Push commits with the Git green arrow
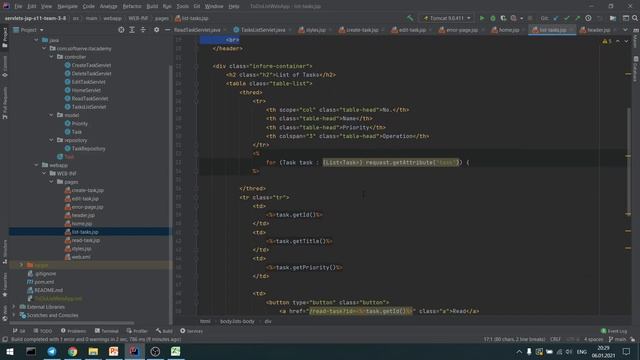 tap(577, 18)
